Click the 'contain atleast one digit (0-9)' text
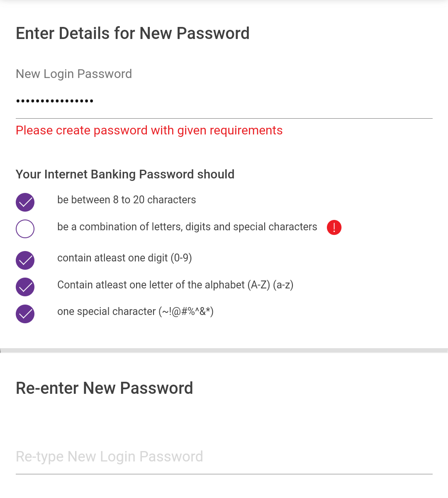This screenshot has width=448, height=498. coord(124,258)
